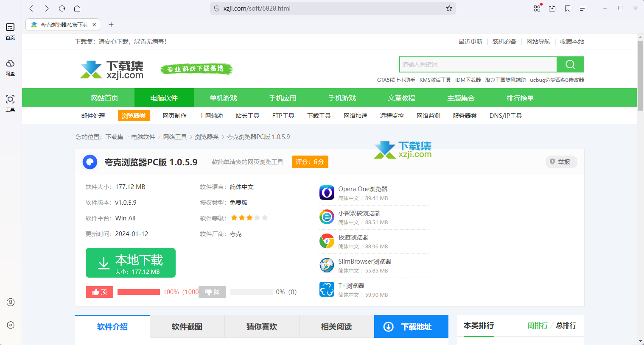
Task: Go back with the browser back arrow
Action: point(31,8)
